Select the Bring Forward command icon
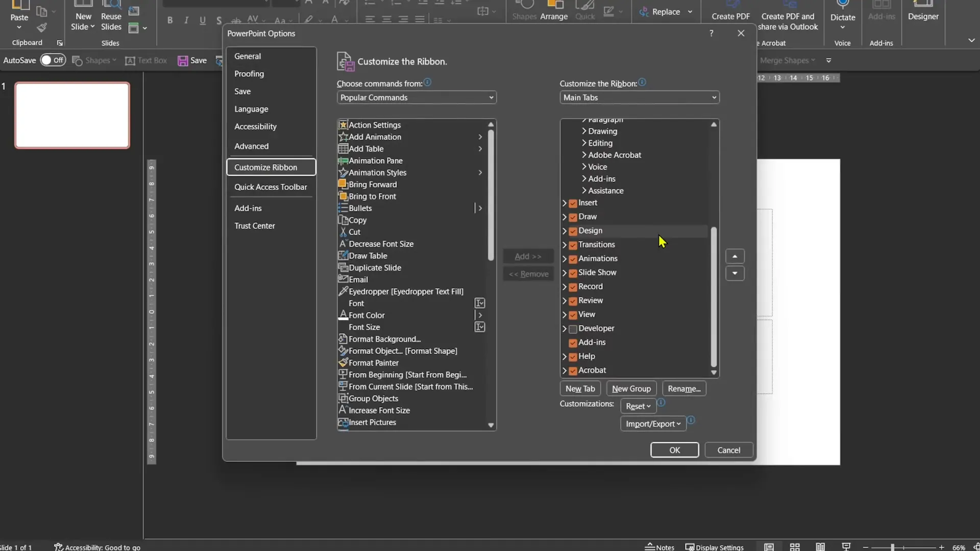This screenshot has height=551, width=980. [x=343, y=184]
